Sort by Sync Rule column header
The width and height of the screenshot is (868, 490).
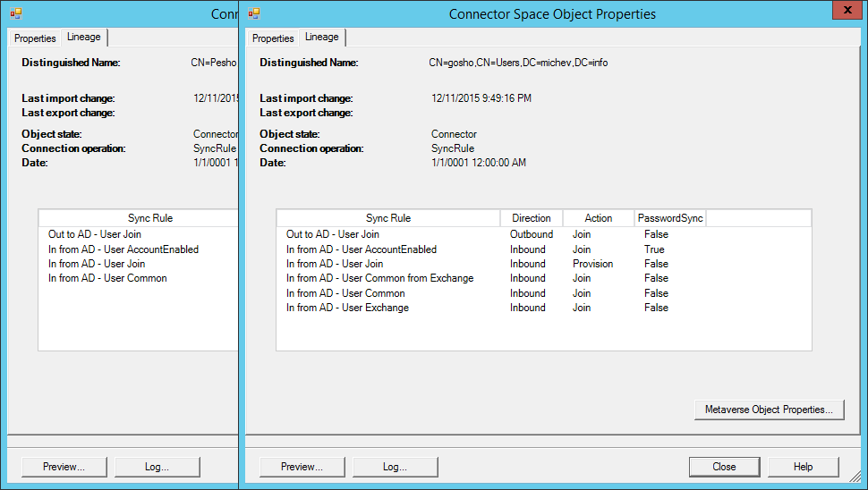click(x=388, y=218)
